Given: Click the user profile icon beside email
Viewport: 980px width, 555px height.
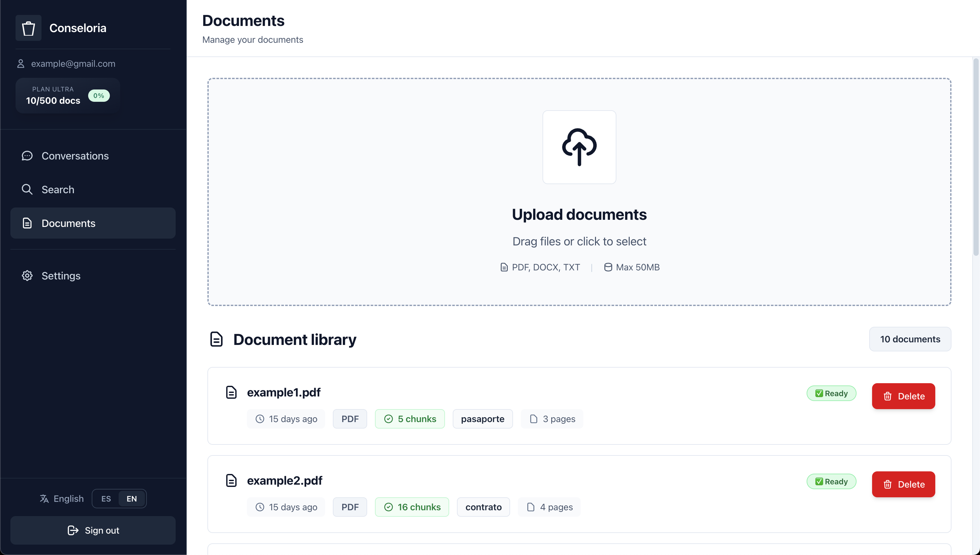Looking at the screenshot, I should [x=21, y=64].
